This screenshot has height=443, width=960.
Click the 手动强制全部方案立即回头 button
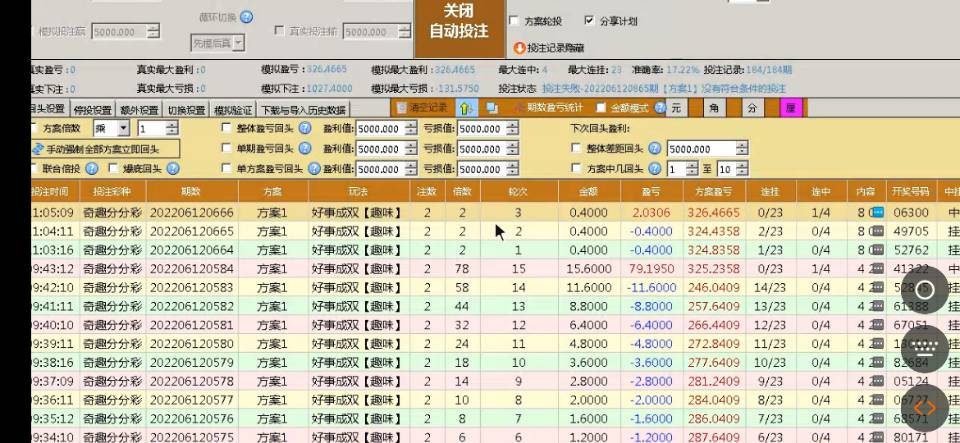click(104, 149)
